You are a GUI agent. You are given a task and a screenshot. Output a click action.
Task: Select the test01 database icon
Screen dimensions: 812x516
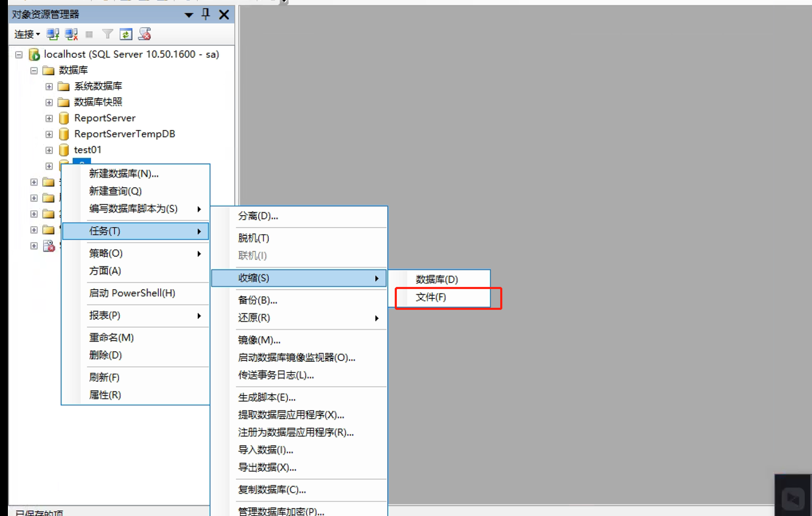click(x=64, y=150)
